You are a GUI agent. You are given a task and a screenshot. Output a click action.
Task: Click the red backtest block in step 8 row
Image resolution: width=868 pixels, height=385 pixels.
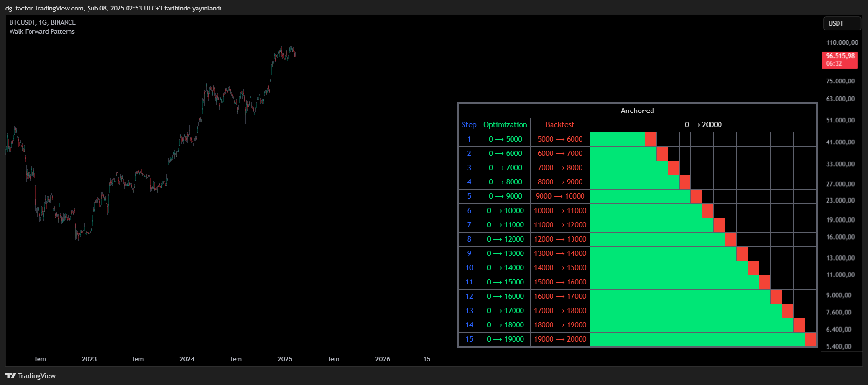[730, 239]
